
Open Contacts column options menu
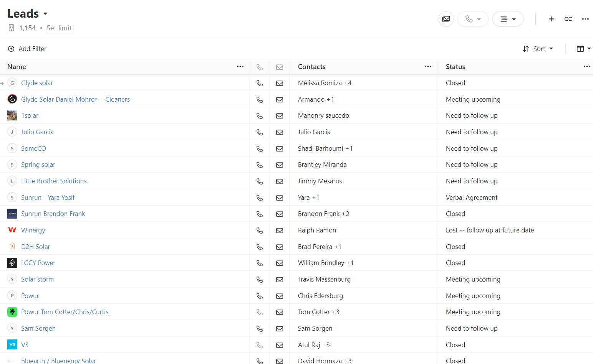[428, 67]
